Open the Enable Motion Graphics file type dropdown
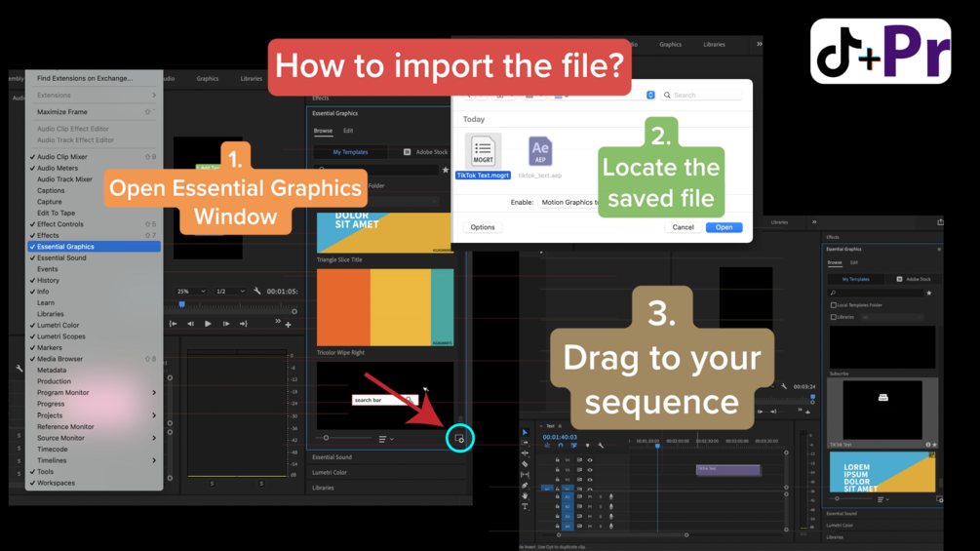This screenshot has width=980, height=551. pos(568,202)
